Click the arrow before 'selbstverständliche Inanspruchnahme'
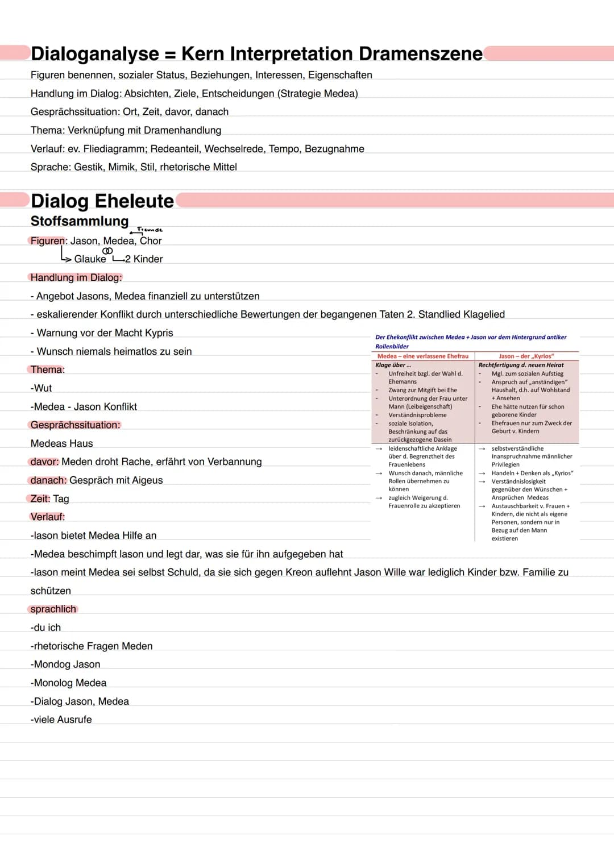The image size is (614, 868). click(x=482, y=448)
